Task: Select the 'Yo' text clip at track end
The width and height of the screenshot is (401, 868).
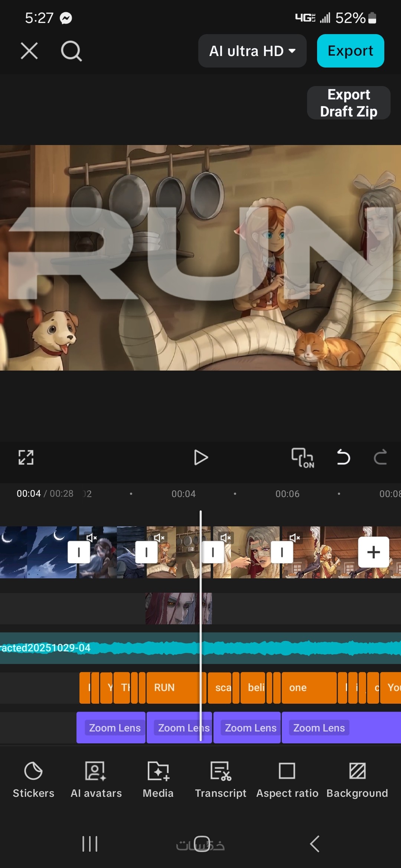Action: 391,688
